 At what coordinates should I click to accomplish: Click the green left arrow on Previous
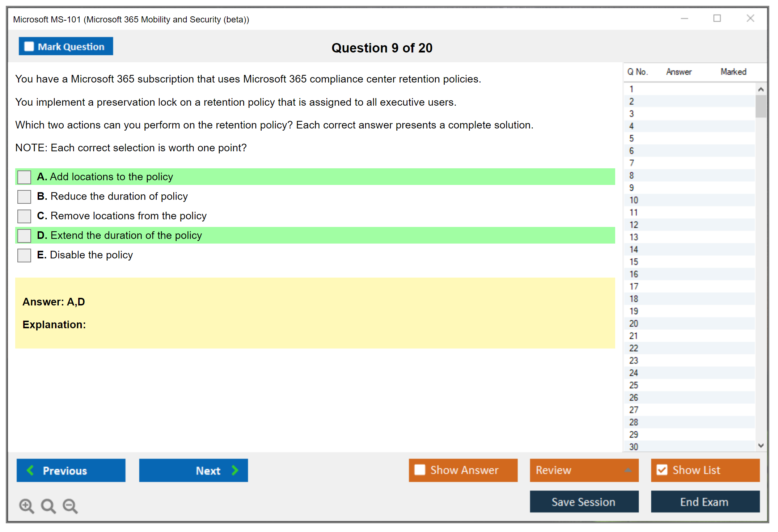click(x=30, y=470)
